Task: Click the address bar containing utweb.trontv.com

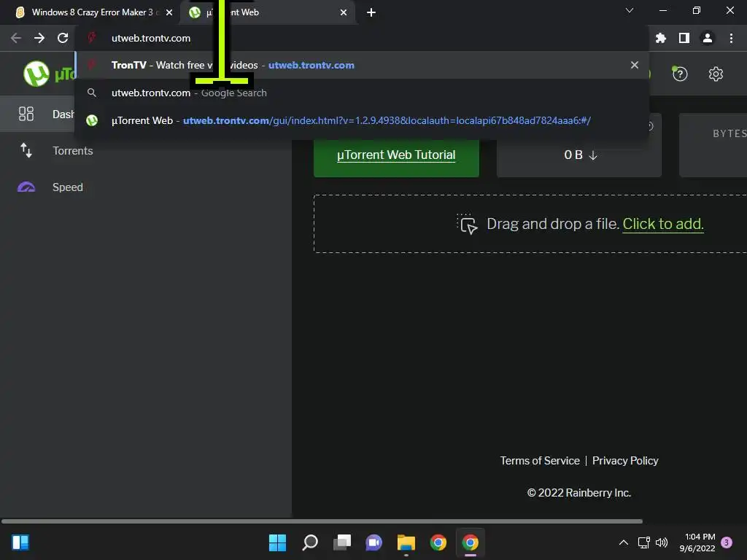Action: pyautogui.click(x=362, y=38)
